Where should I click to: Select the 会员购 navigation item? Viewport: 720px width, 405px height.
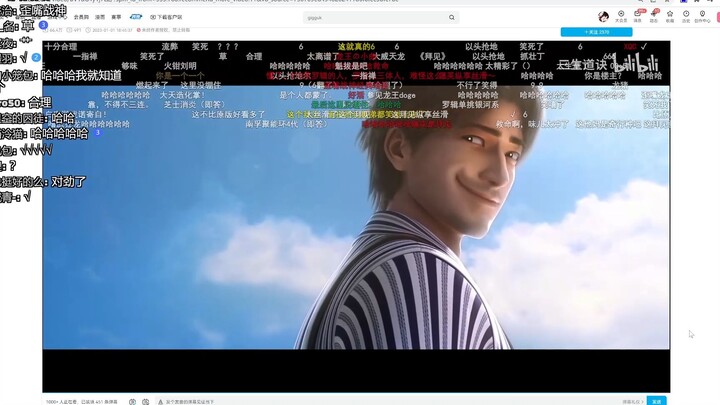click(81, 17)
